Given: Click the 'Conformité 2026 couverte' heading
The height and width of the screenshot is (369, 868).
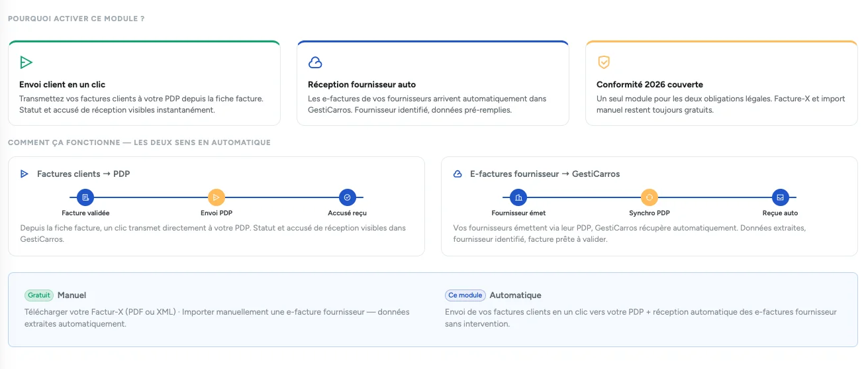Looking at the screenshot, I should pyautogui.click(x=650, y=85).
